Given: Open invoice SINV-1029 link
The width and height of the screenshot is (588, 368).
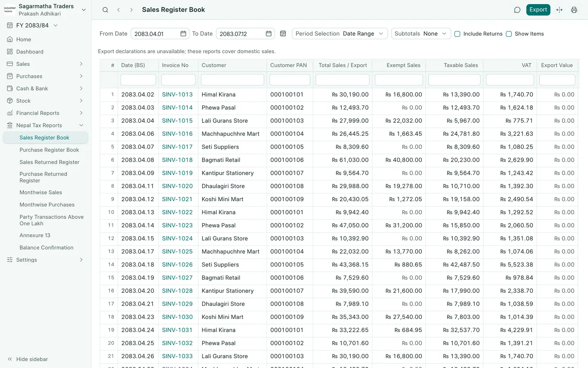Looking at the screenshot, I should click(177, 304).
